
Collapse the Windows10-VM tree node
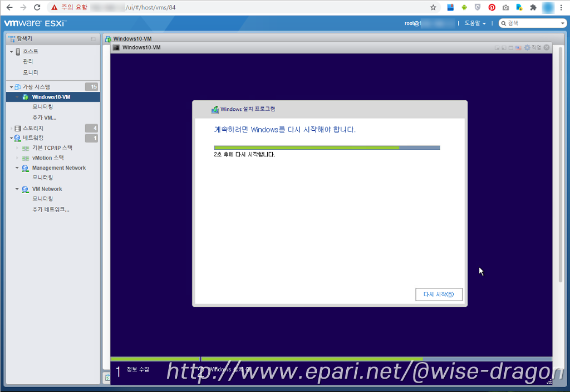(17, 97)
